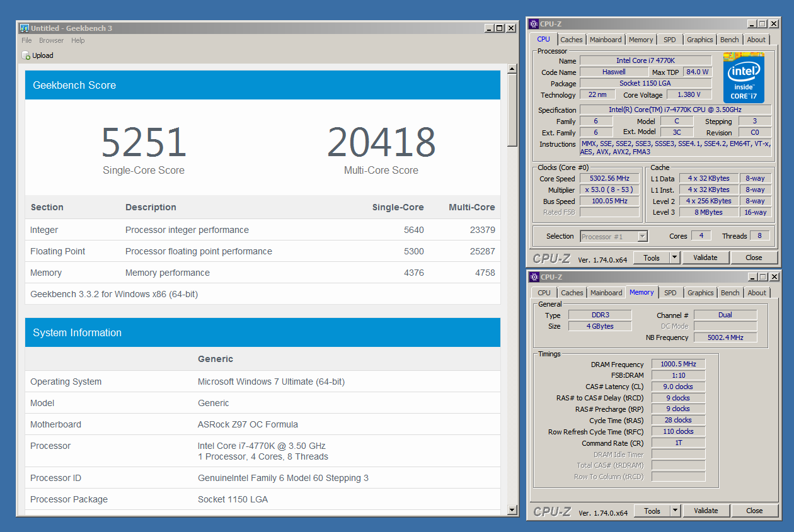
Task: Click the Geekbench 3 title bar icon
Action: click(25, 28)
